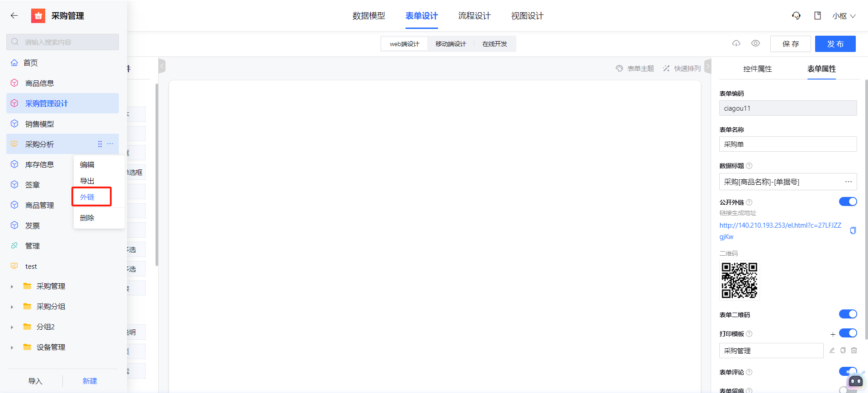Screen dimensions: 868x393
Task: Click the 发布 button
Action: 835,44
